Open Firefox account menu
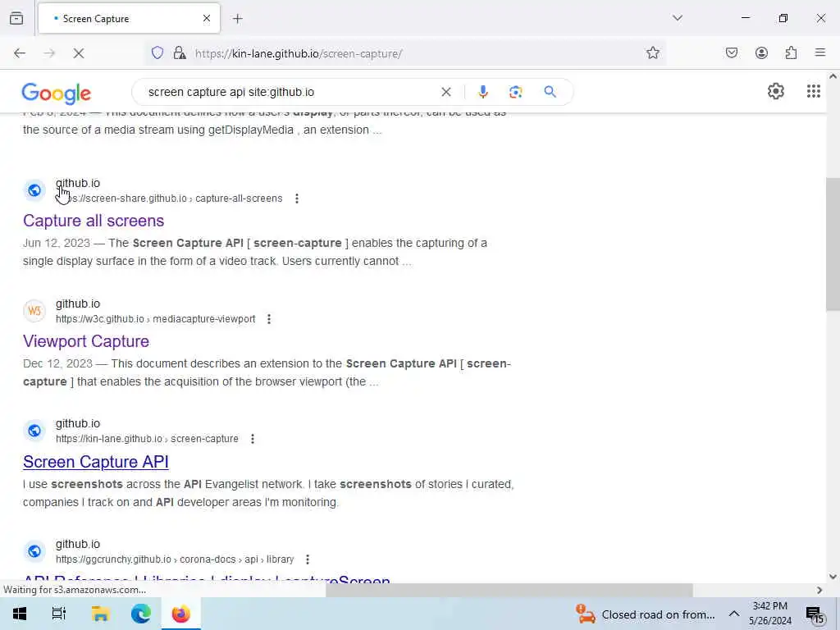 (x=761, y=53)
